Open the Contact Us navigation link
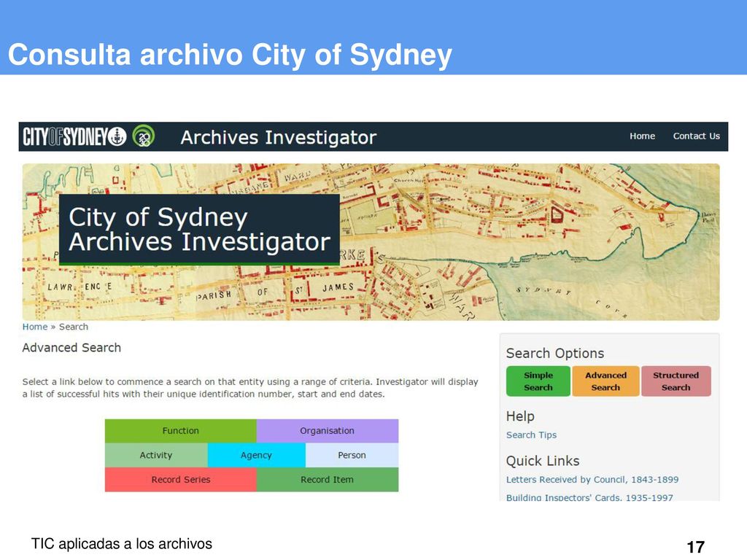This screenshot has width=747, height=560. [x=696, y=136]
